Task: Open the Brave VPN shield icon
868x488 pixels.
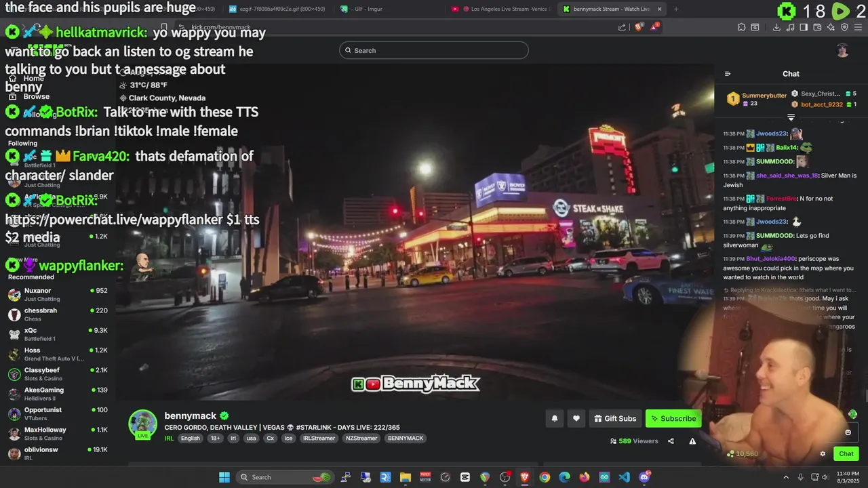Action: 844,27
